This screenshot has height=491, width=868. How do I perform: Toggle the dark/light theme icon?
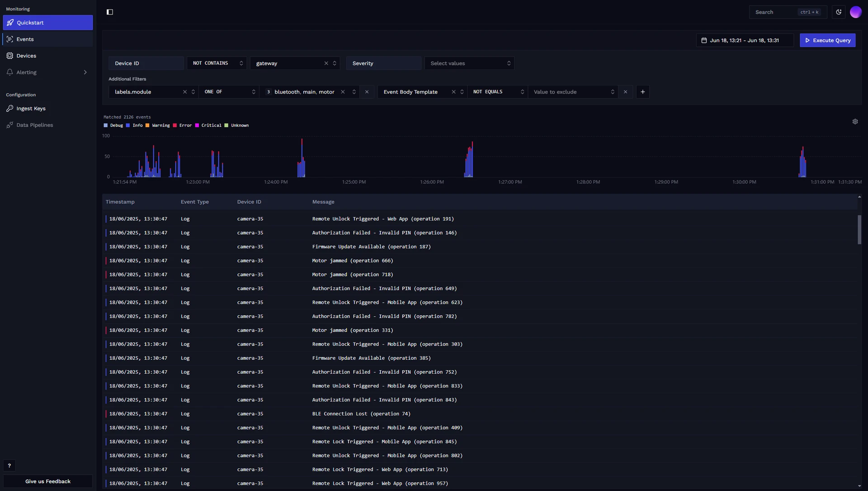(839, 12)
